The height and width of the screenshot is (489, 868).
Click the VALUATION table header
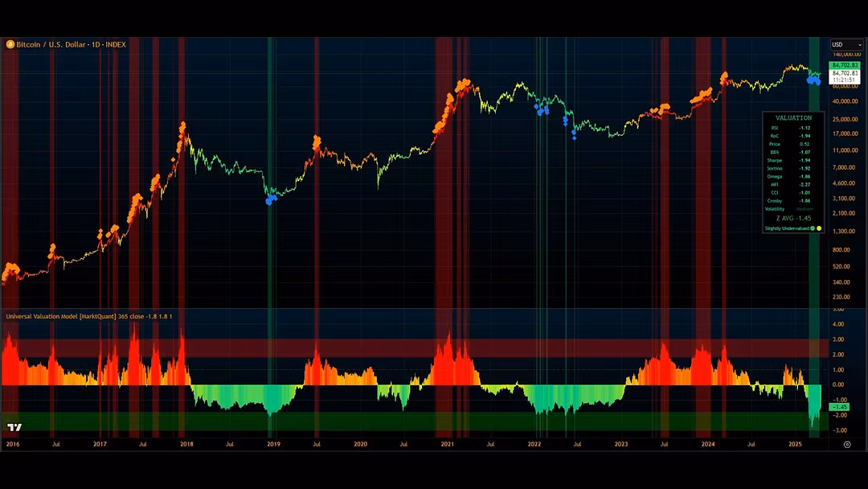(x=792, y=117)
